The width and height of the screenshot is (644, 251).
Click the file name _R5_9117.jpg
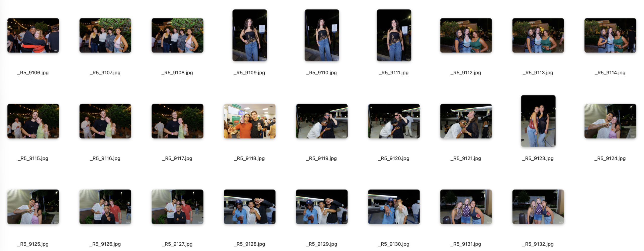pyautogui.click(x=177, y=159)
